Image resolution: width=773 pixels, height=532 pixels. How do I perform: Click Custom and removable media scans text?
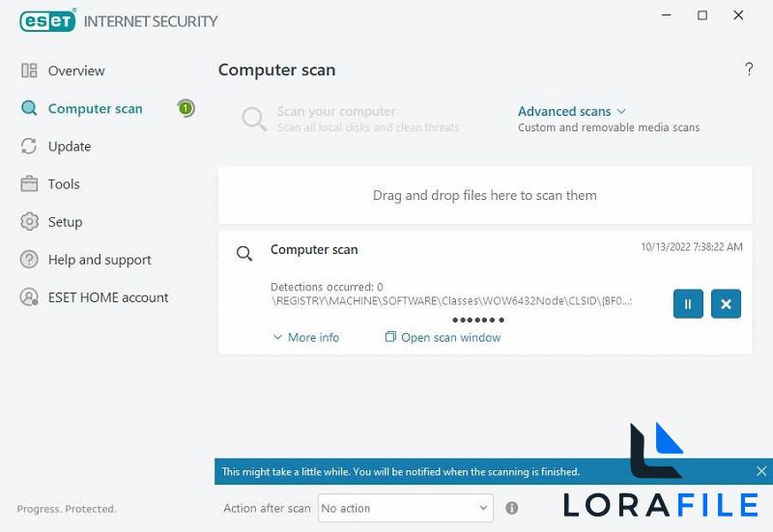[609, 127]
